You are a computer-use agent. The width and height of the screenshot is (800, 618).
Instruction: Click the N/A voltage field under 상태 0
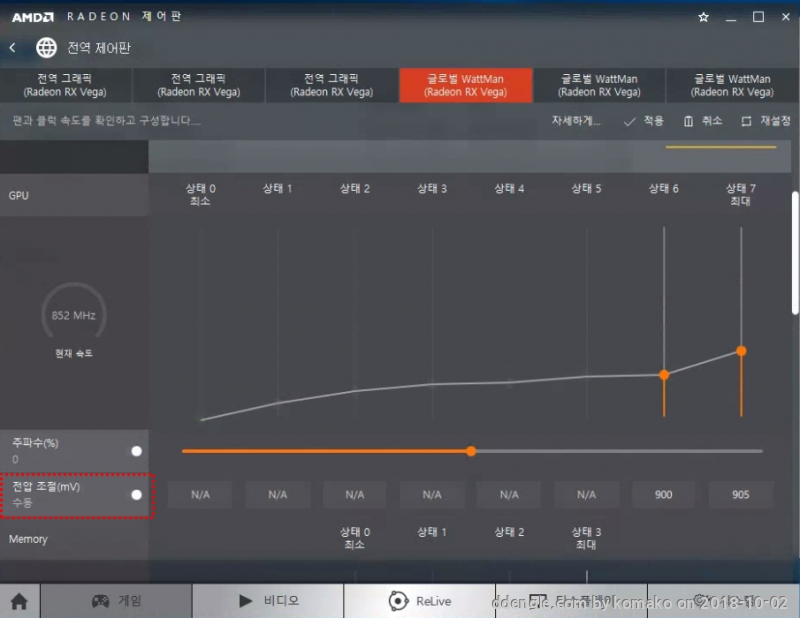tap(200, 495)
